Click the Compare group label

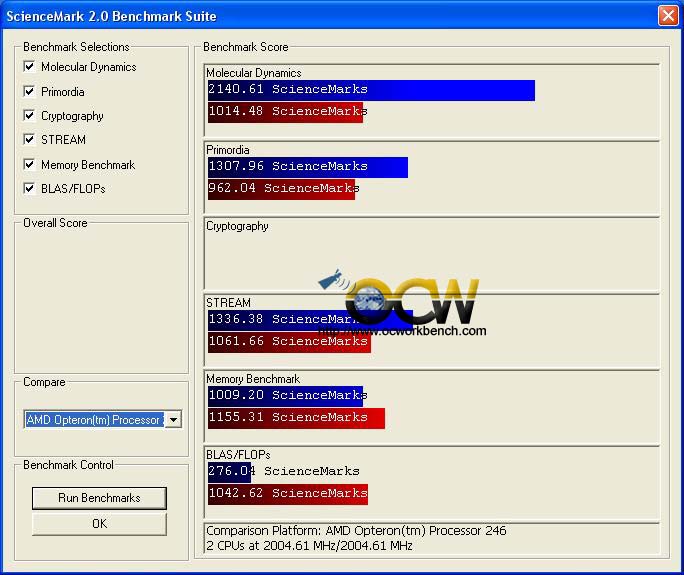click(x=44, y=382)
